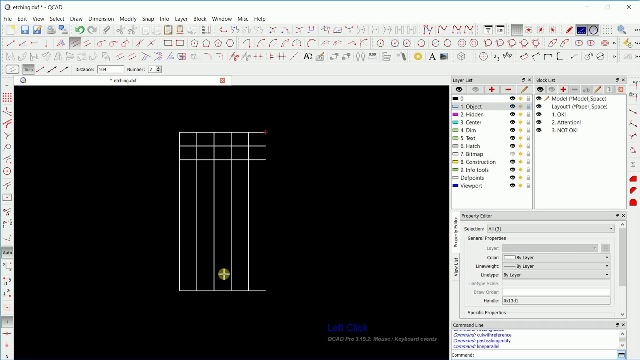Toggle visibility of block 3. NOT OK!
The width and height of the screenshot is (640, 360).
539,130
